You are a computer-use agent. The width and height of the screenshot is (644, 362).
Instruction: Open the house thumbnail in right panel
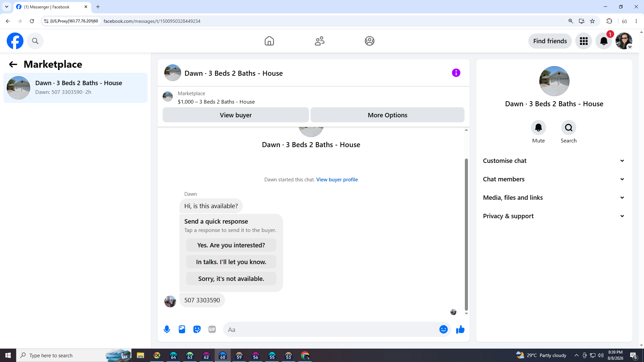554,81
